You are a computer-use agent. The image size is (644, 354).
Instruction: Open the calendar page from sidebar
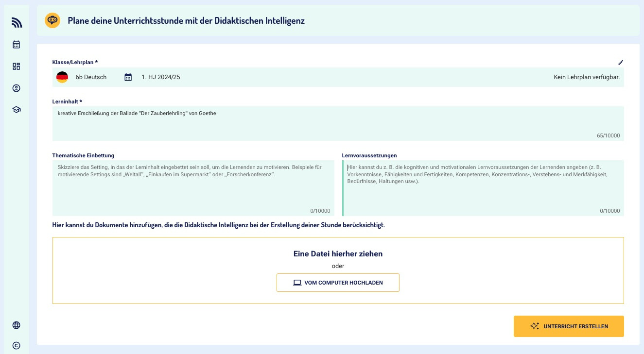pyautogui.click(x=17, y=45)
